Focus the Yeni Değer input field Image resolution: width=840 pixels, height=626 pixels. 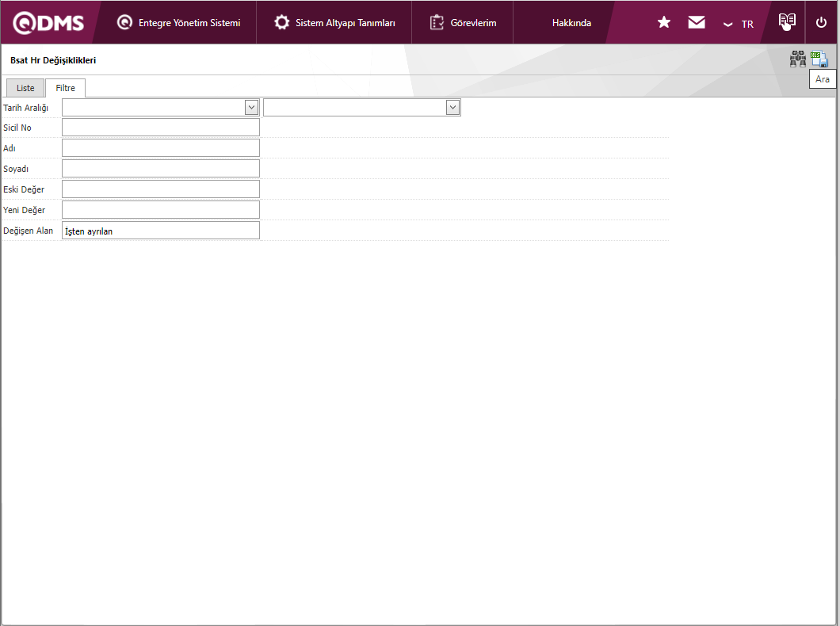click(x=161, y=209)
